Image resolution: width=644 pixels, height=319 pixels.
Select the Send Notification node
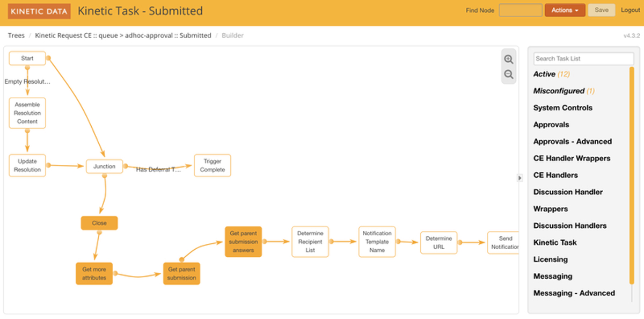(x=503, y=243)
